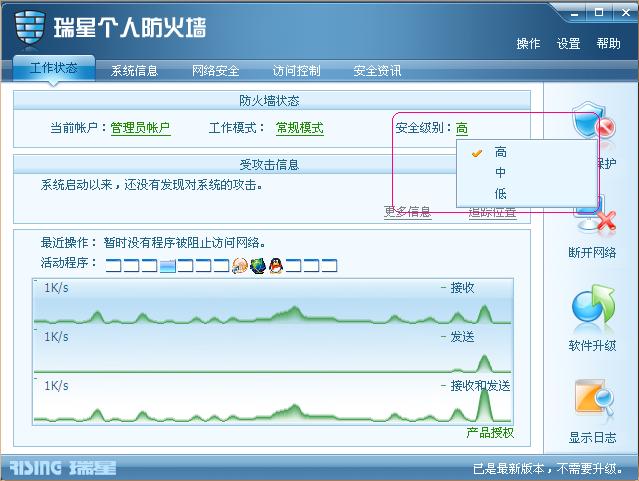639x481 pixels.
Task: Click the 接收 traffic graph
Action: tap(273, 302)
